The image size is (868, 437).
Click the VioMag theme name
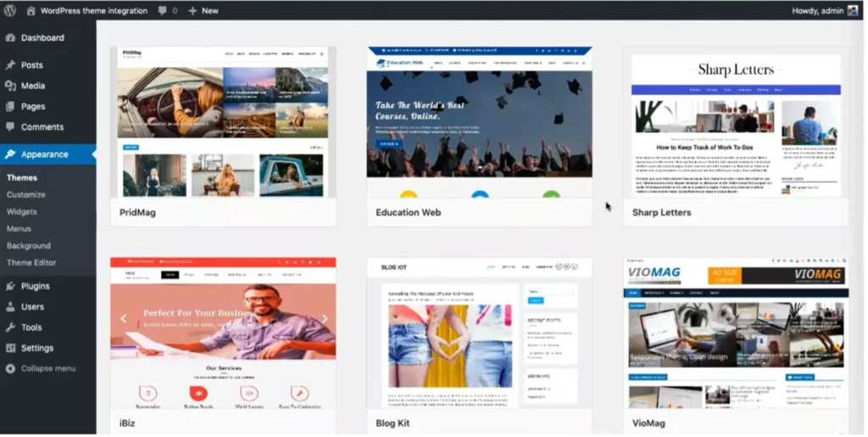(x=648, y=423)
